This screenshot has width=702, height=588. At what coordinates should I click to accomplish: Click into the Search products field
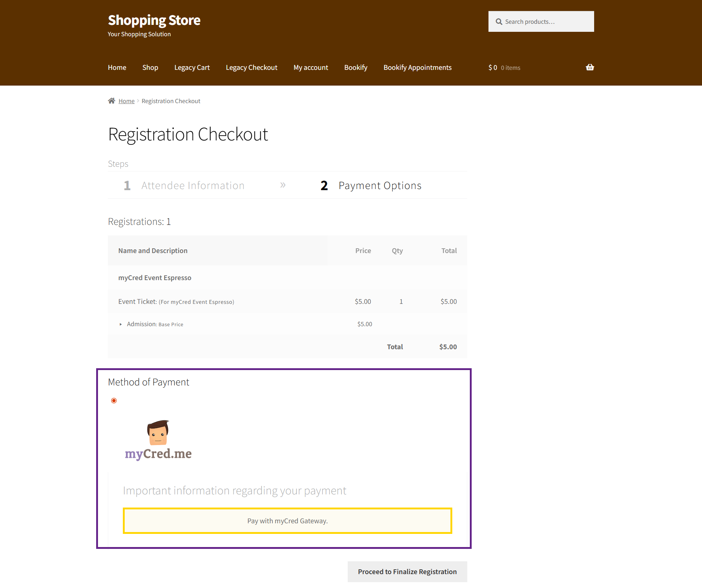point(547,22)
